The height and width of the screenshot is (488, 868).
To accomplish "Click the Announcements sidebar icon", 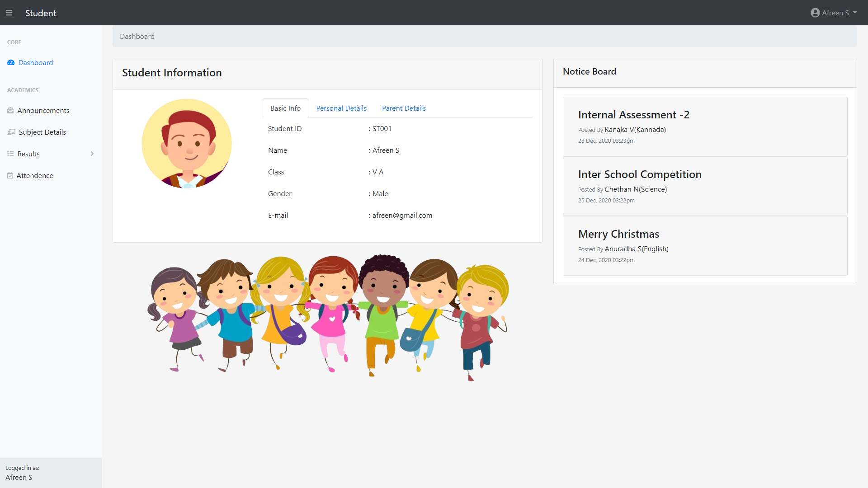I will [10, 111].
